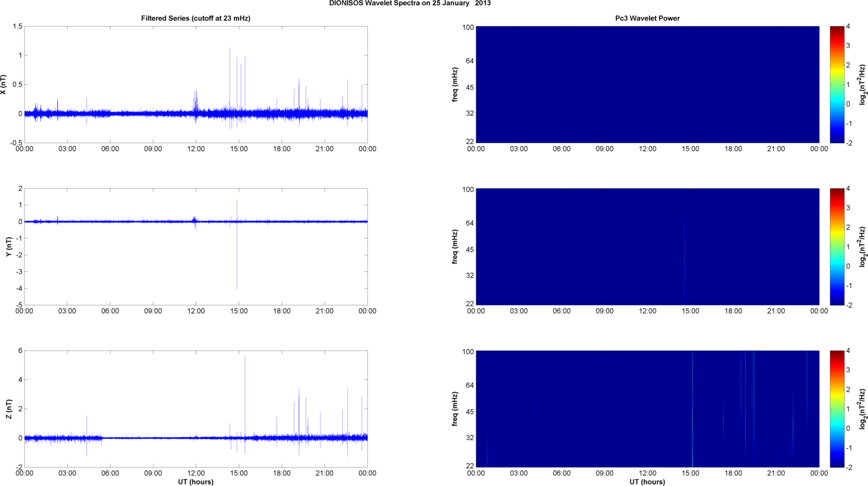Click the Y (nT) filtered series plot

(196, 246)
